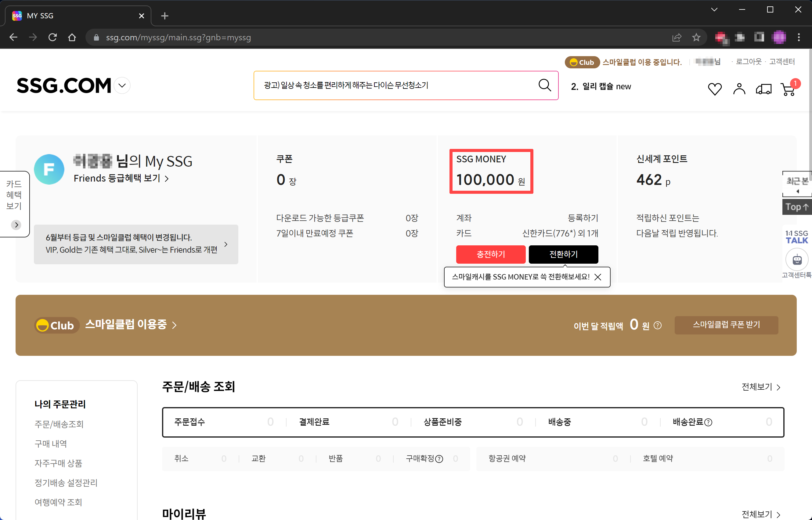Click the F grade profile badge
The width and height of the screenshot is (812, 520).
pyautogui.click(x=49, y=169)
